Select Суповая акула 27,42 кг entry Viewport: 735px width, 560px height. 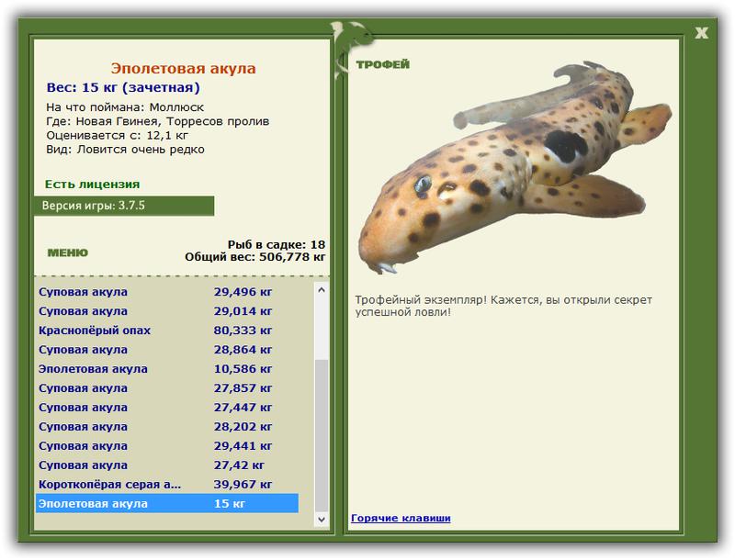coord(167,465)
